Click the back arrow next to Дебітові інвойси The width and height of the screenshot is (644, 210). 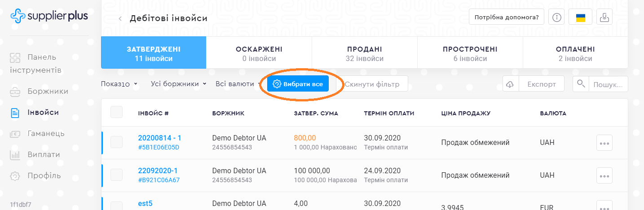[x=120, y=18]
